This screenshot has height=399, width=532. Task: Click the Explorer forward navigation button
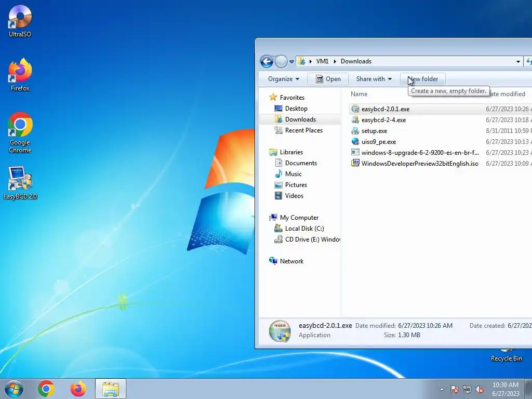click(281, 61)
